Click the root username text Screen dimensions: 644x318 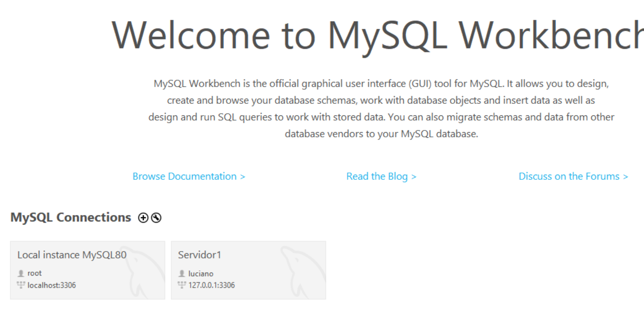click(x=35, y=273)
